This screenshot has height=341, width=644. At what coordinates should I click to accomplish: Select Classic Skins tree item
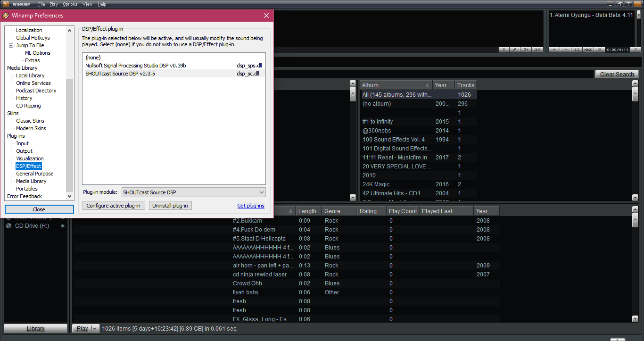pos(30,121)
